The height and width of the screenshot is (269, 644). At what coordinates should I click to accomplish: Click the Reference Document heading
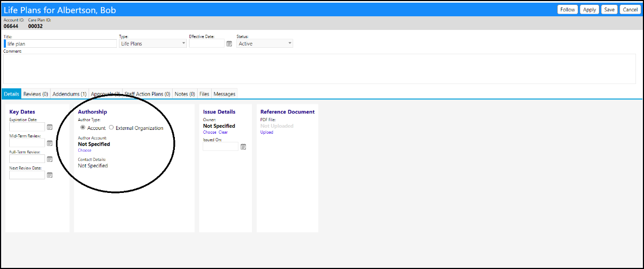pyautogui.click(x=287, y=112)
